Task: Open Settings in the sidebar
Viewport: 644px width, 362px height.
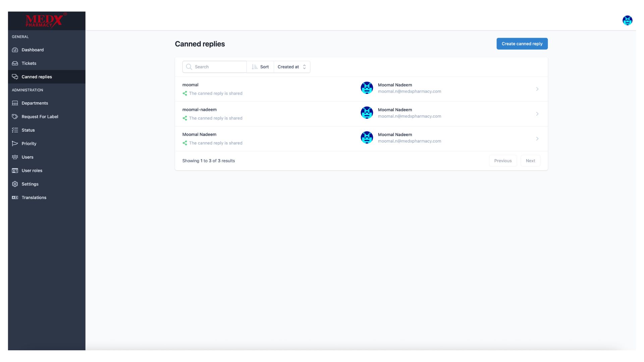Action: click(x=47, y=184)
